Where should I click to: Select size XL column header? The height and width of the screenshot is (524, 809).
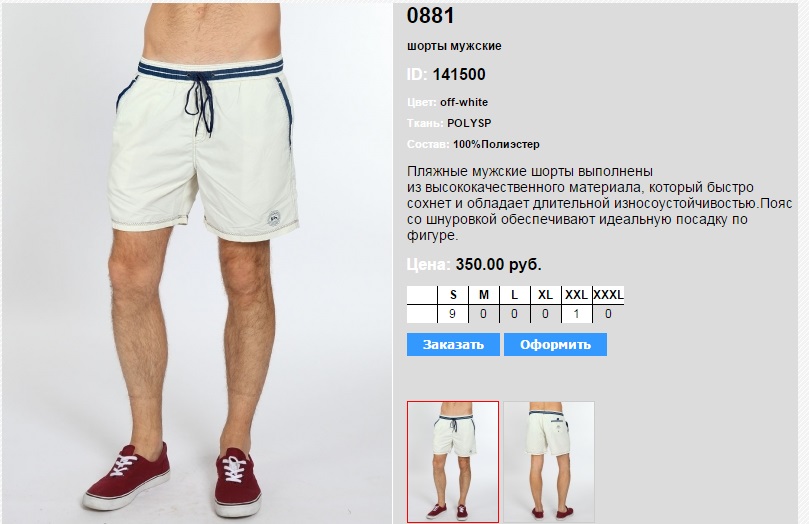click(x=545, y=295)
